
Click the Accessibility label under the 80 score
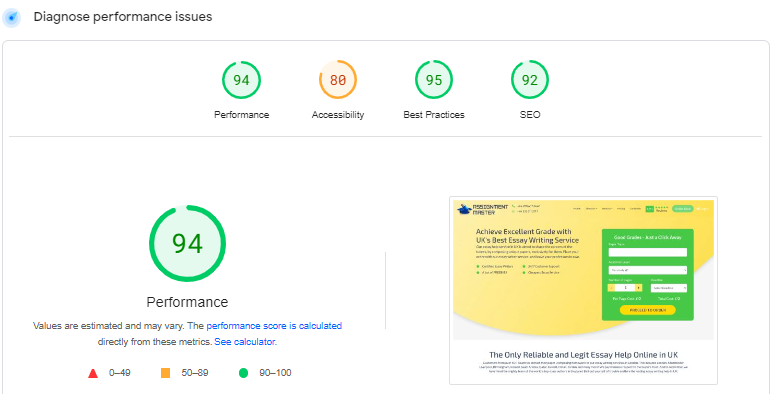pos(338,115)
